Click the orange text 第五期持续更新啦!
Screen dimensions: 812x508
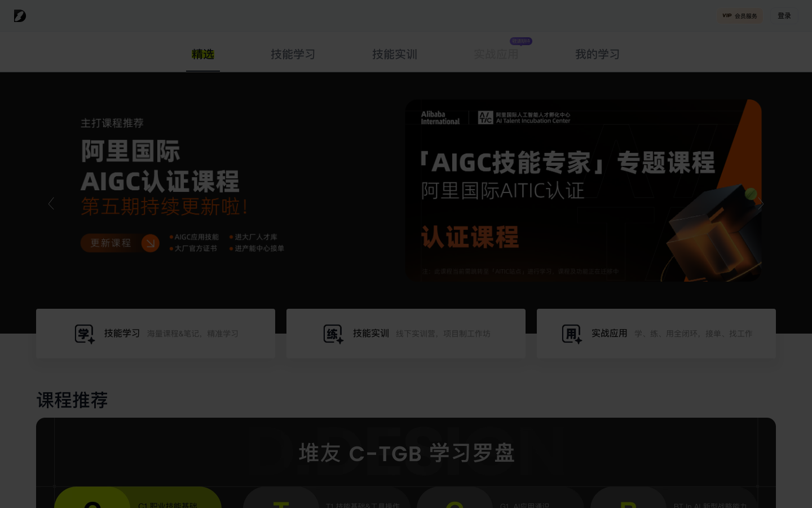(165, 207)
